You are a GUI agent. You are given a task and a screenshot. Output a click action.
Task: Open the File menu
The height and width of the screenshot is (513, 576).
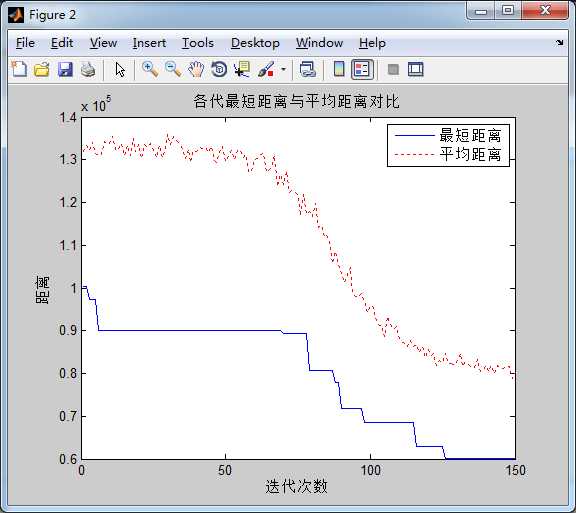click(25, 43)
